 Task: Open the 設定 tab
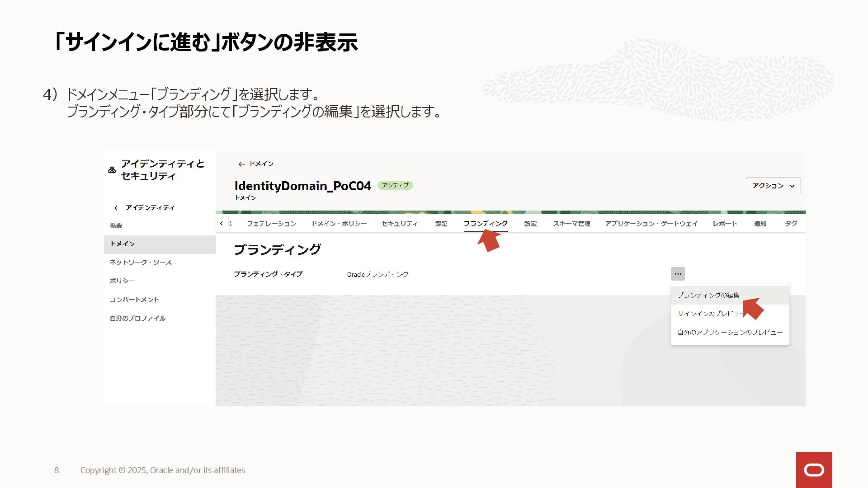click(530, 224)
